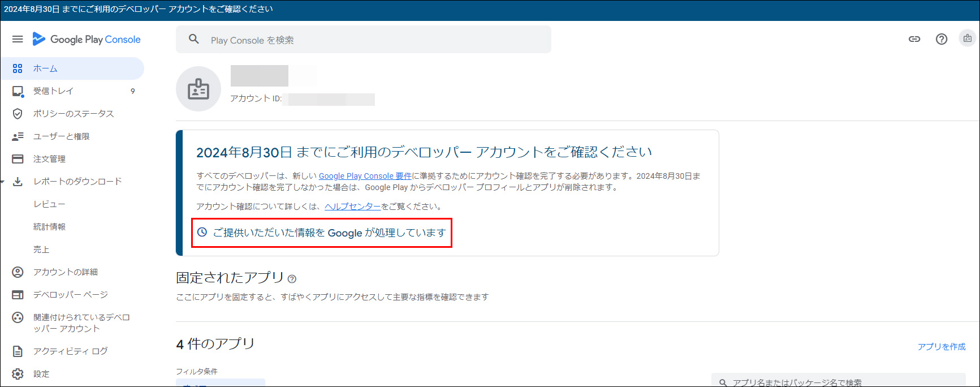Open ユーザーと権限 page
Image resolution: width=980 pixels, height=387 pixels.
tap(61, 136)
